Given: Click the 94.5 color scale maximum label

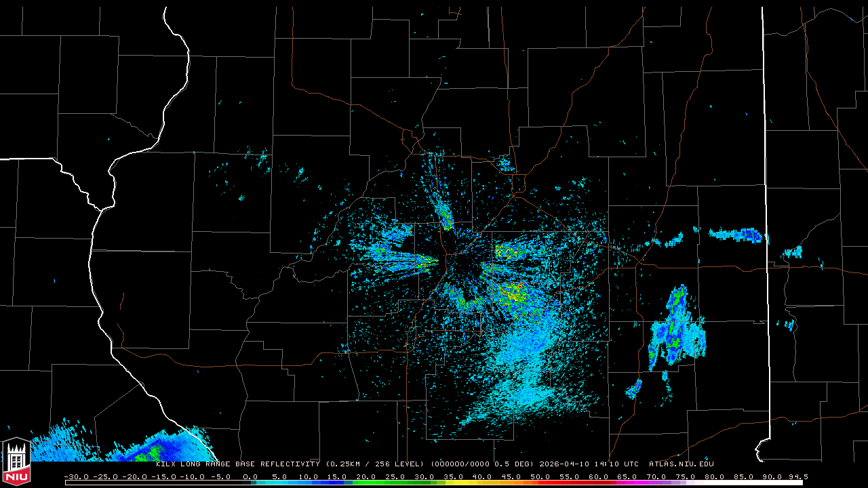Looking at the screenshot, I should (x=797, y=476).
